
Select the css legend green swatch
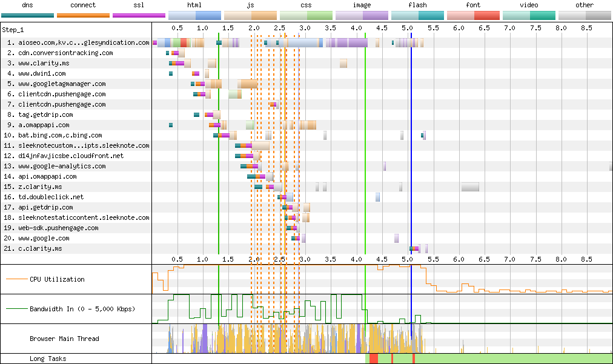(x=306, y=15)
